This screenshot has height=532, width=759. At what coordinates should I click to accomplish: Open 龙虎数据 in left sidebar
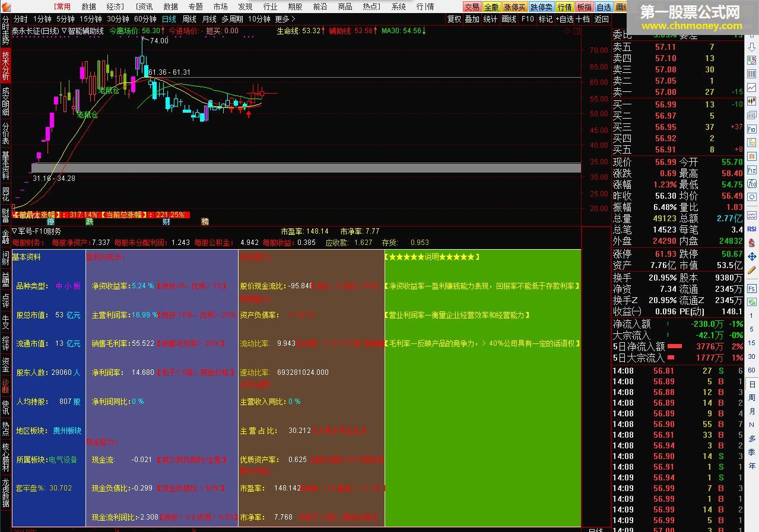tap(5, 493)
